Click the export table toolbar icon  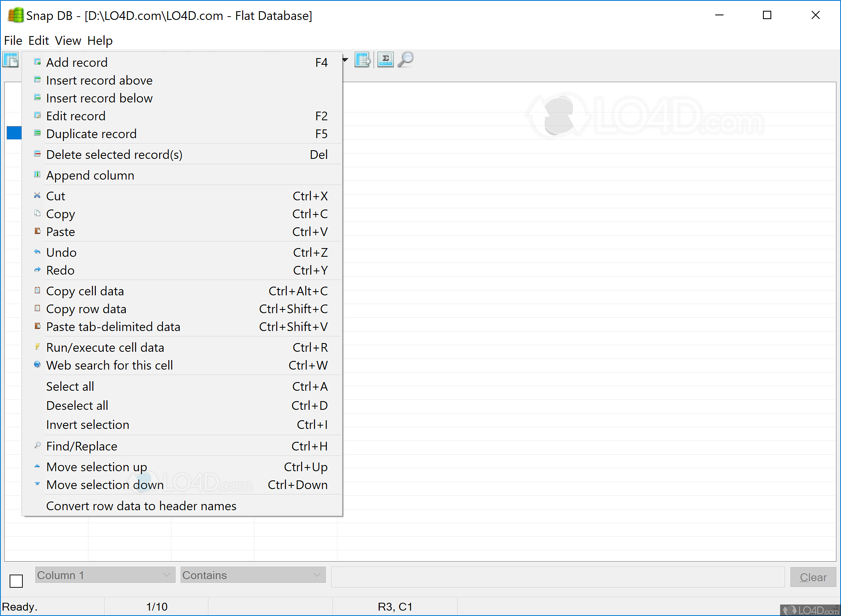tap(362, 60)
